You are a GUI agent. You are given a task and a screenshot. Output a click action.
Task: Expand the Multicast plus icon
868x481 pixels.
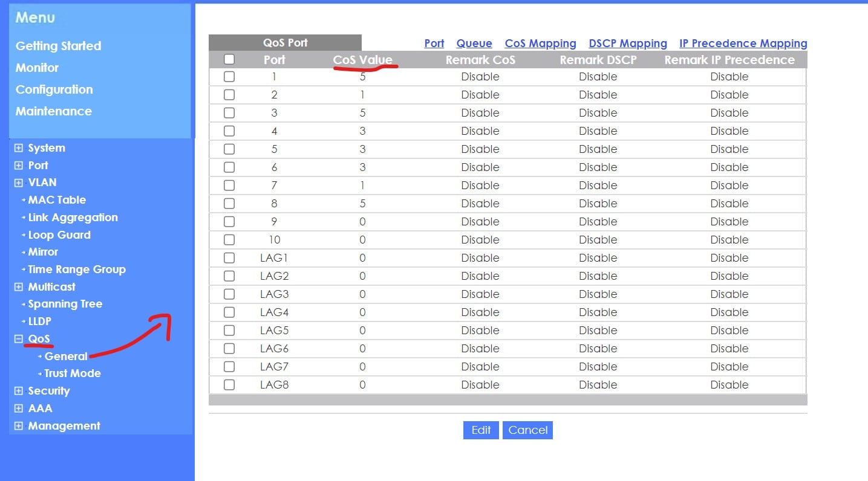tap(19, 287)
